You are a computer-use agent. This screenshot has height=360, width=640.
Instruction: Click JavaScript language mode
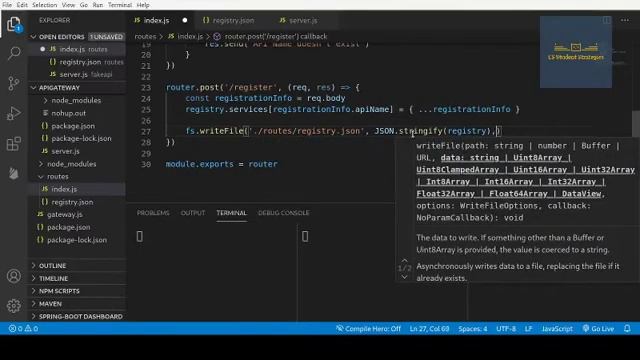coord(557,329)
